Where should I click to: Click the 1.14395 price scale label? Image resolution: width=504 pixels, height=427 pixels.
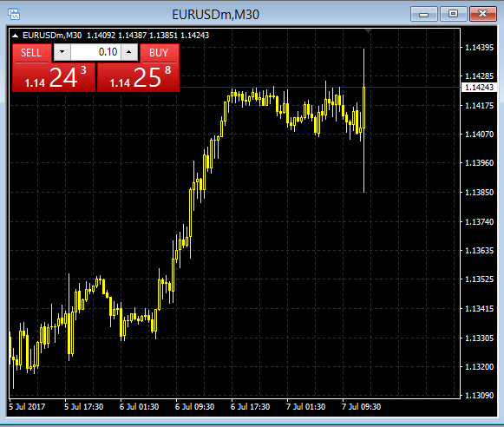pos(479,48)
